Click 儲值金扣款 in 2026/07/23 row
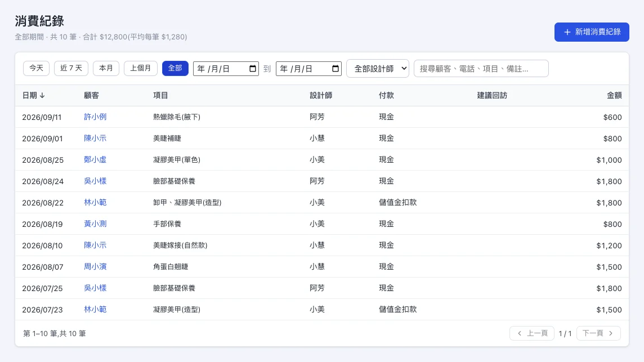 coord(397,309)
